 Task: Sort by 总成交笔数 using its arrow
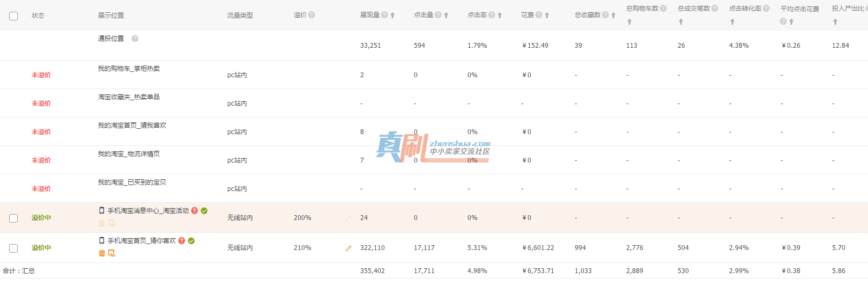click(681, 22)
